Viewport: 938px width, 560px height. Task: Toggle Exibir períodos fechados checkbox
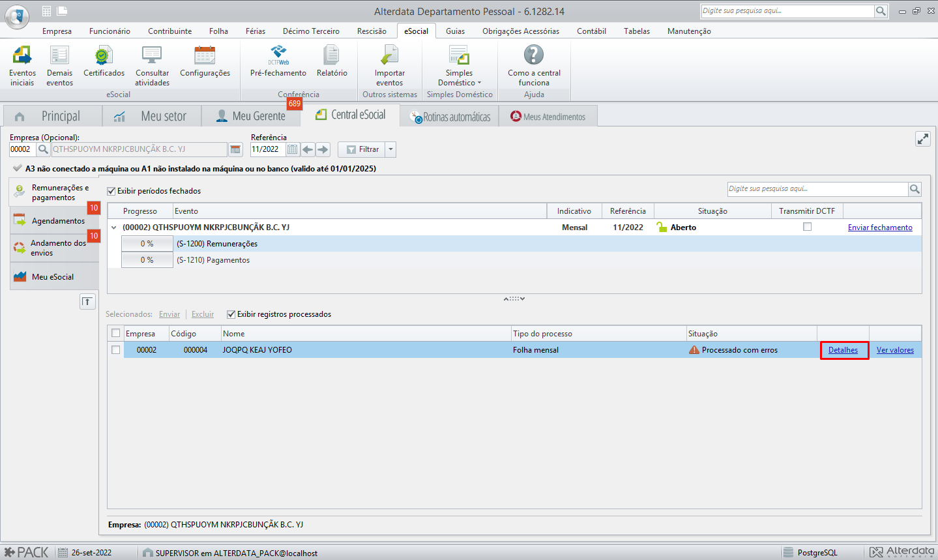[x=111, y=191]
